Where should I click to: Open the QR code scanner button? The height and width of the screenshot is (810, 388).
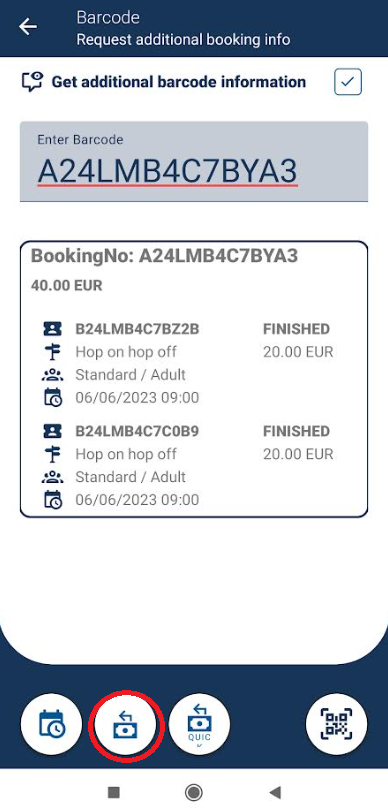(336, 724)
